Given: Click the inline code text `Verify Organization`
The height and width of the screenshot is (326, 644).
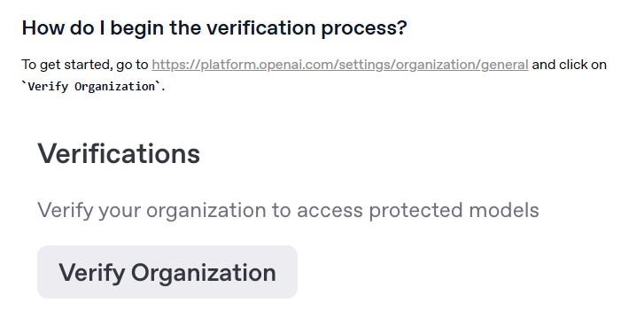Looking at the screenshot, I should click(93, 87).
